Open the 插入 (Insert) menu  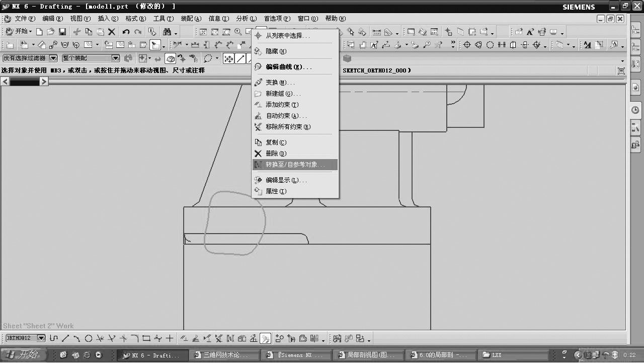108,19
